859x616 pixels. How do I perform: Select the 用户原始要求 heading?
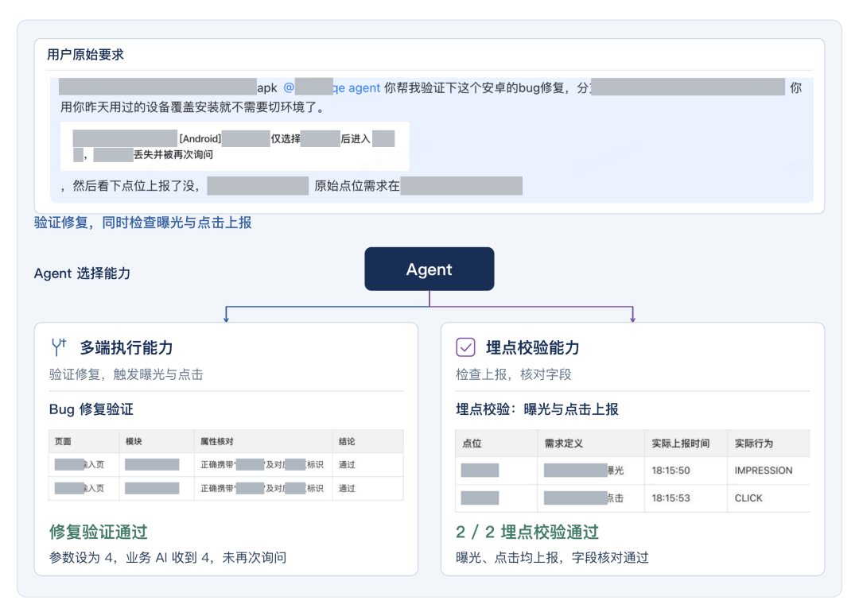point(85,55)
